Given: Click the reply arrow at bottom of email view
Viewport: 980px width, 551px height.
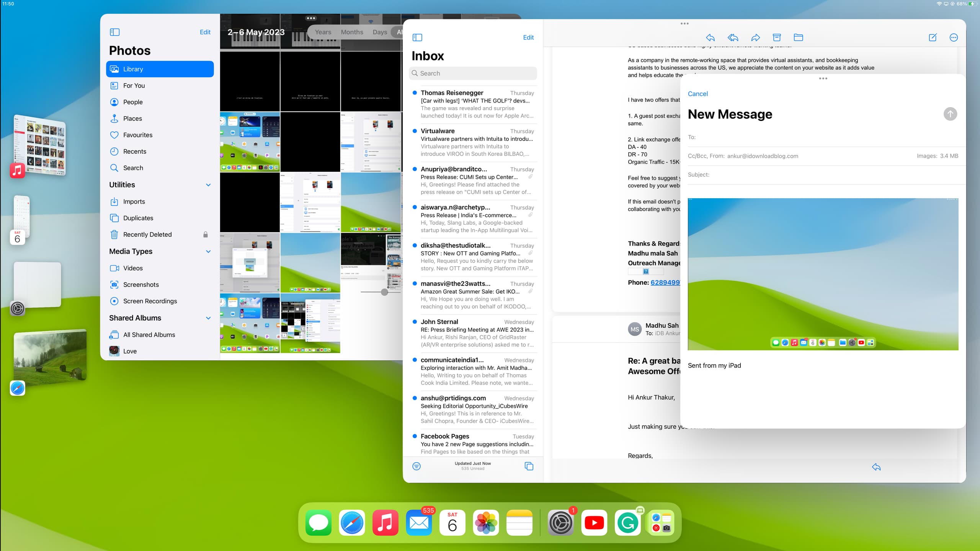Looking at the screenshot, I should pos(876,467).
